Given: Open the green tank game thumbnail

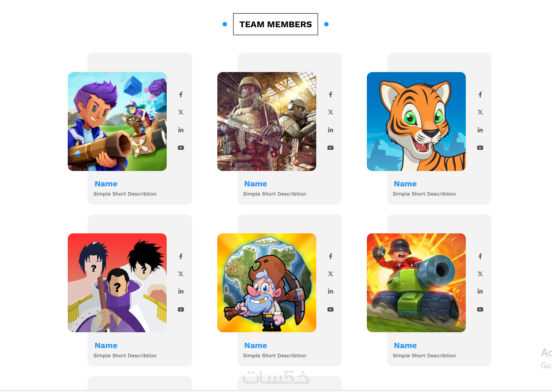Looking at the screenshot, I should 416,283.
